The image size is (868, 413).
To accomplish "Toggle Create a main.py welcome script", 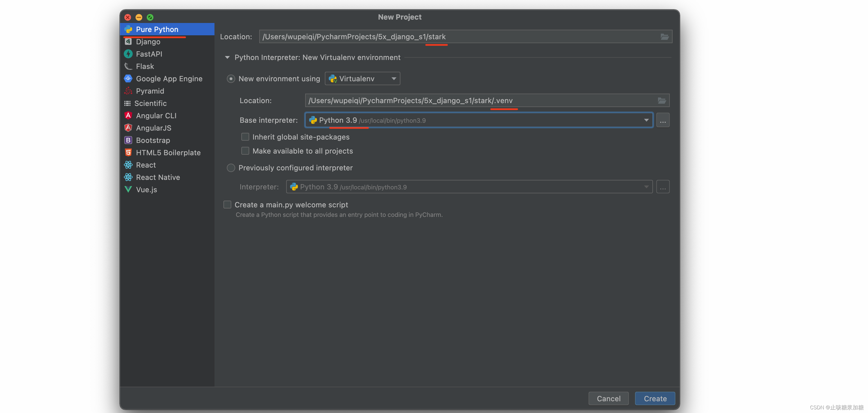I will [227, 205].
